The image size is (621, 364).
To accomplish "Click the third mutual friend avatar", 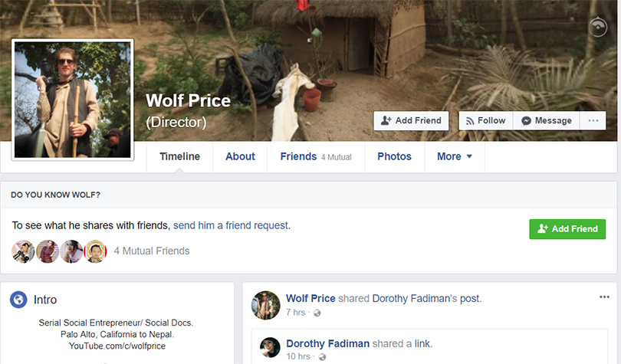I will [x=71, y=251].
